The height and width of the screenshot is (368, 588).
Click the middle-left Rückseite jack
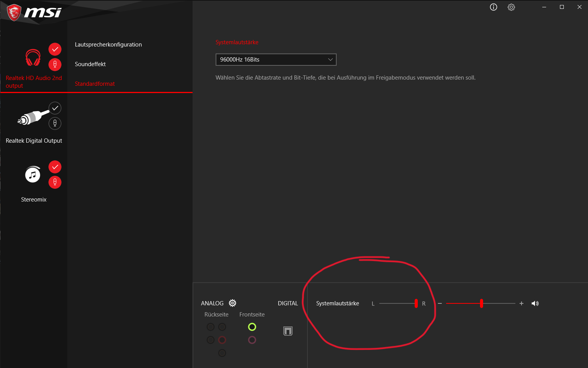[x=211, y=340]
